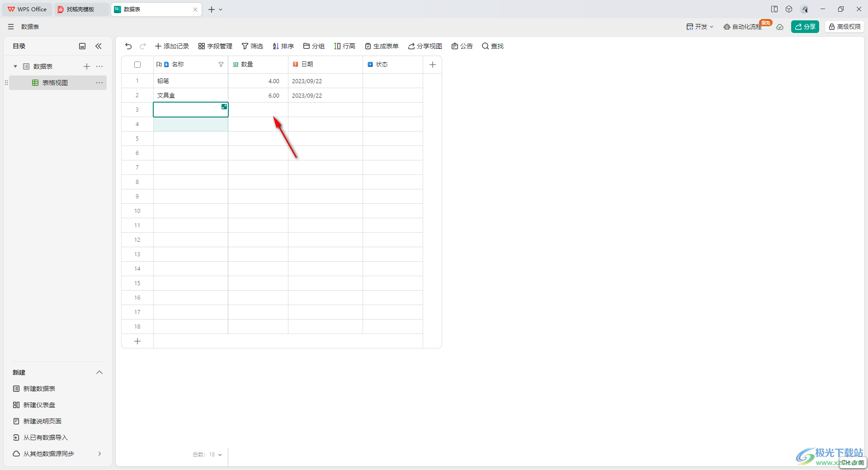Open the 公告 announcement
The height and width of the screenshot is (470, 868).
click(x=462, y=46)
